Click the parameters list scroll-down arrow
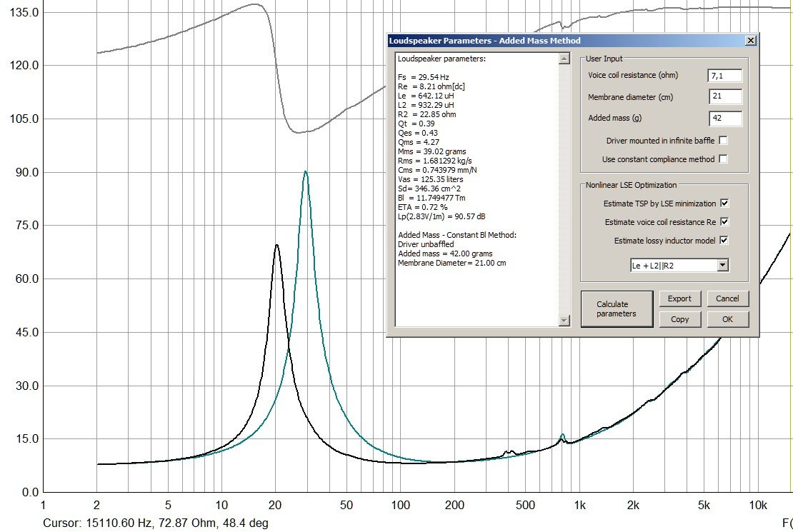793x532 pixels. pyautogui.click(x=564, y=320)
